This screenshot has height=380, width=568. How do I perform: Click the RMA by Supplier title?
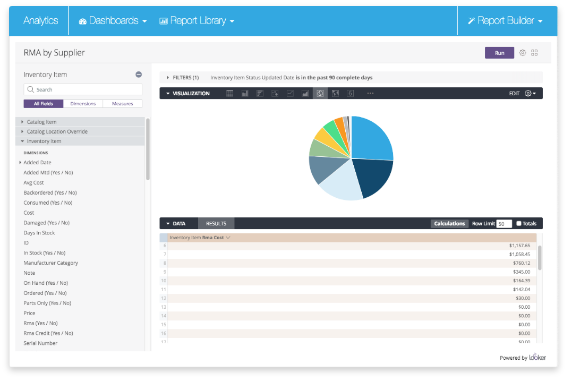click(x=54, y=53)
